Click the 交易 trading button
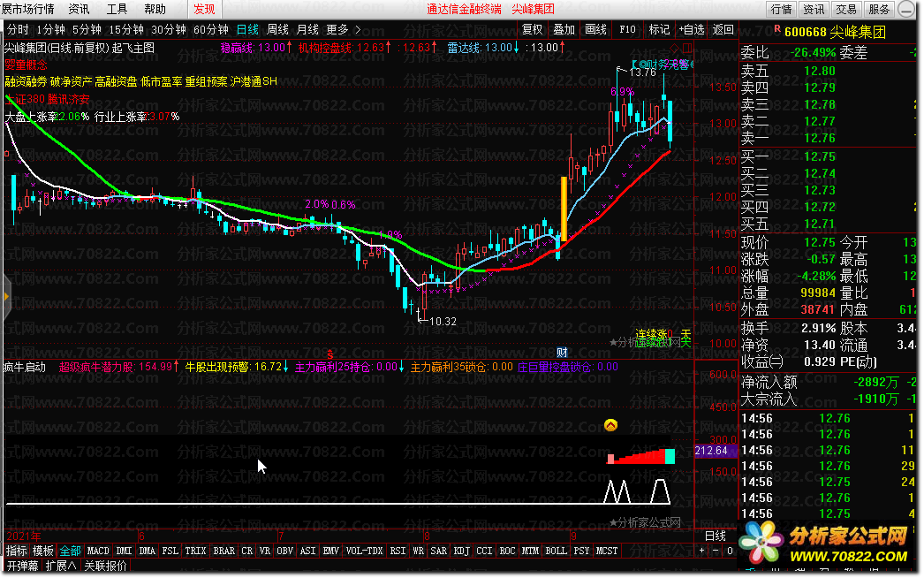Image resolution: width=924 pixels, height=578 pixels. pos(846,10)
